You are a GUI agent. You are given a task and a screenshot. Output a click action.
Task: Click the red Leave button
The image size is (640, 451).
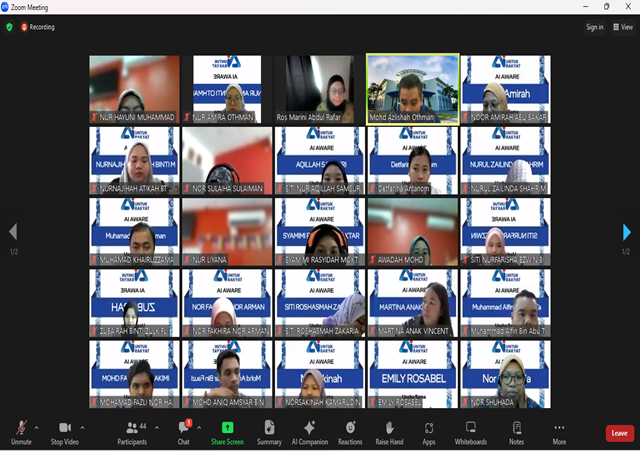(x=619, y=433)
